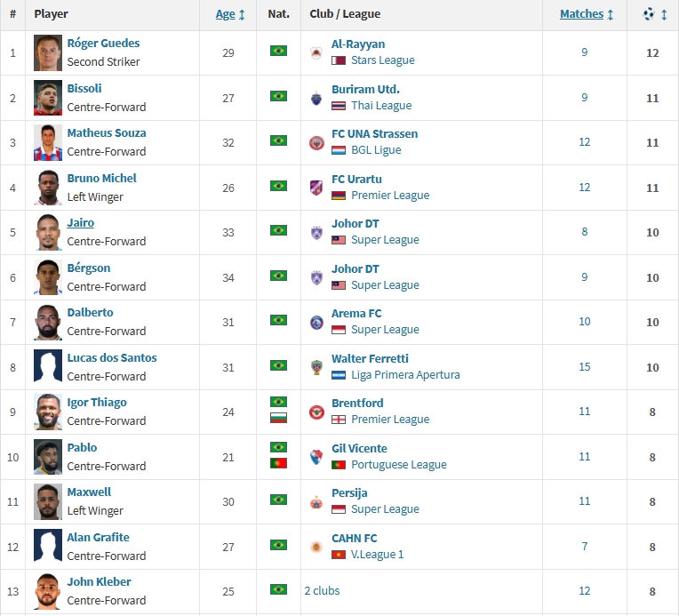Open Johor DT club link for Bérgson

355,268
